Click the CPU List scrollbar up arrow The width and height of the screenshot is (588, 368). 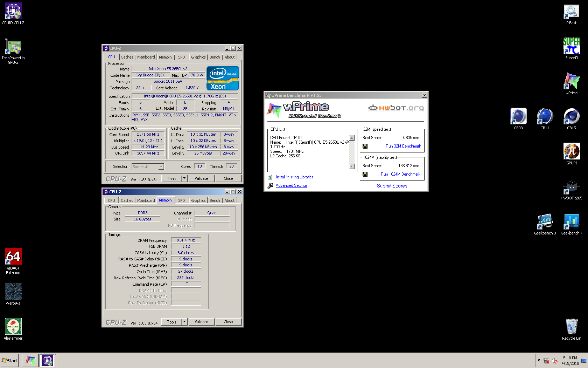tap(352, 138)
